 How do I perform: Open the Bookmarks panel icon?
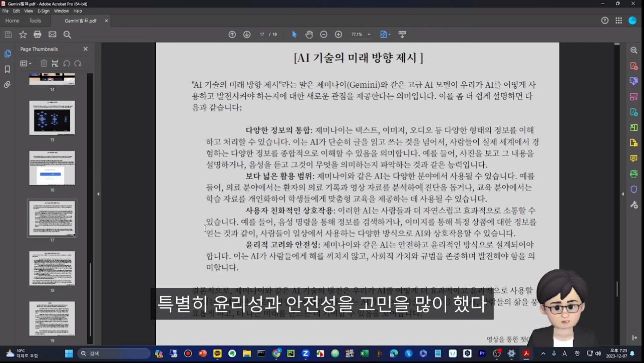8,69
